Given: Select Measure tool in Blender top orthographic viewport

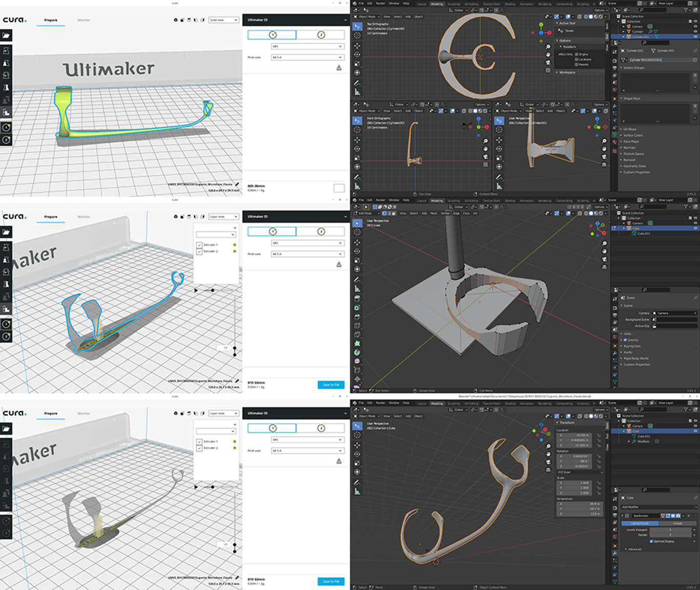Looking at the screenshot, I should click(x=357, y=92).
